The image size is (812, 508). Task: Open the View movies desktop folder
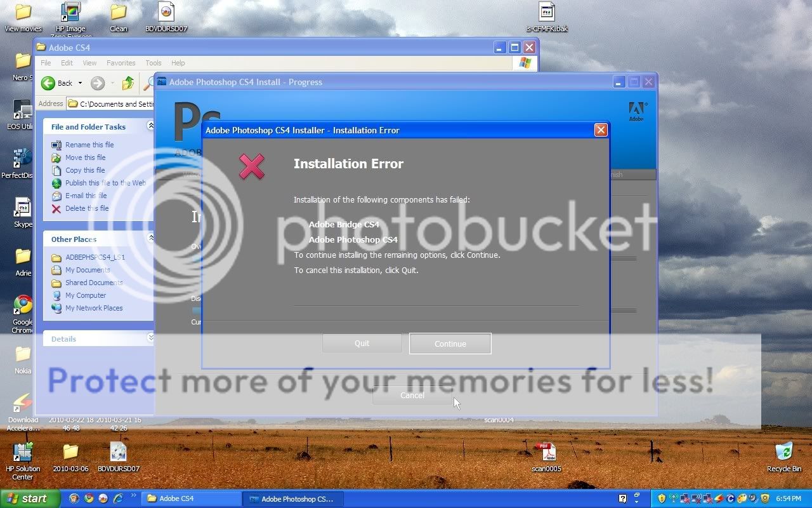pos(23,17)
